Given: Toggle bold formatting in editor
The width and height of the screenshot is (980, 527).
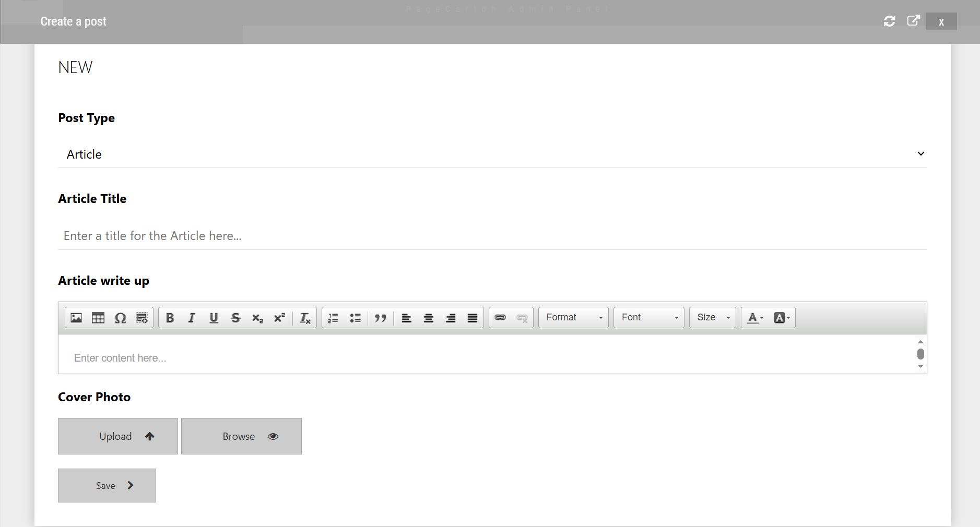Looking at the screenshot, I should 170,318.
